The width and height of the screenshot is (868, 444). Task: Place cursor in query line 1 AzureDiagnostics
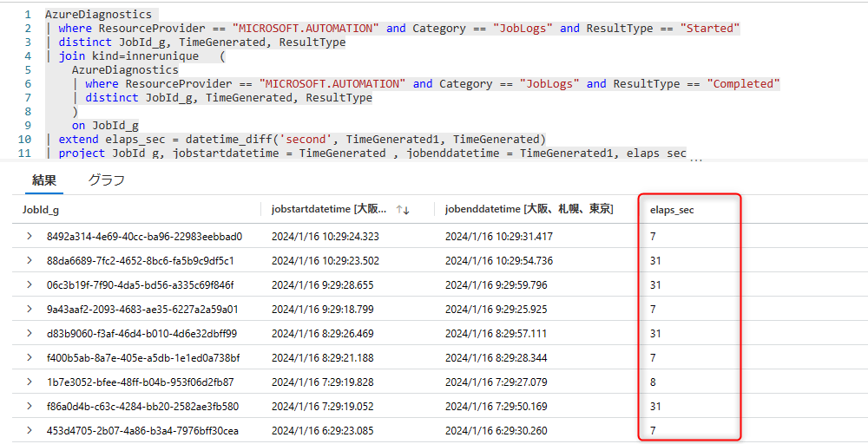pyautogui.click(x=99, y=15)
